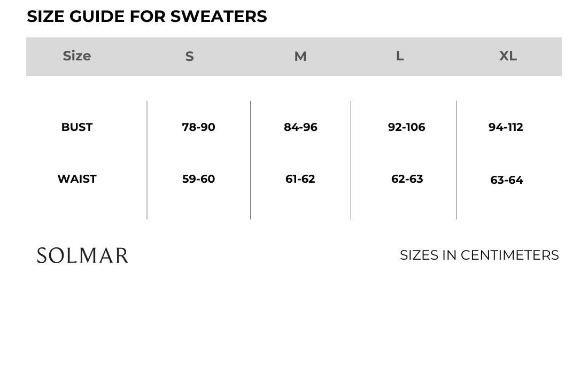588x374 pixels.
Task: Click the WAIST row label
Action: 77,179
